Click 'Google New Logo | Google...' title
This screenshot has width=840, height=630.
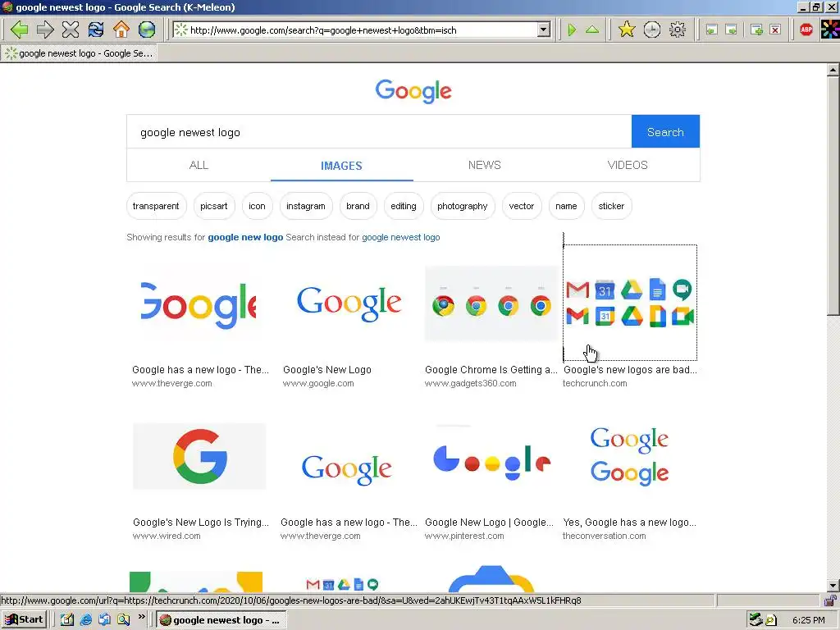[489, 523]
